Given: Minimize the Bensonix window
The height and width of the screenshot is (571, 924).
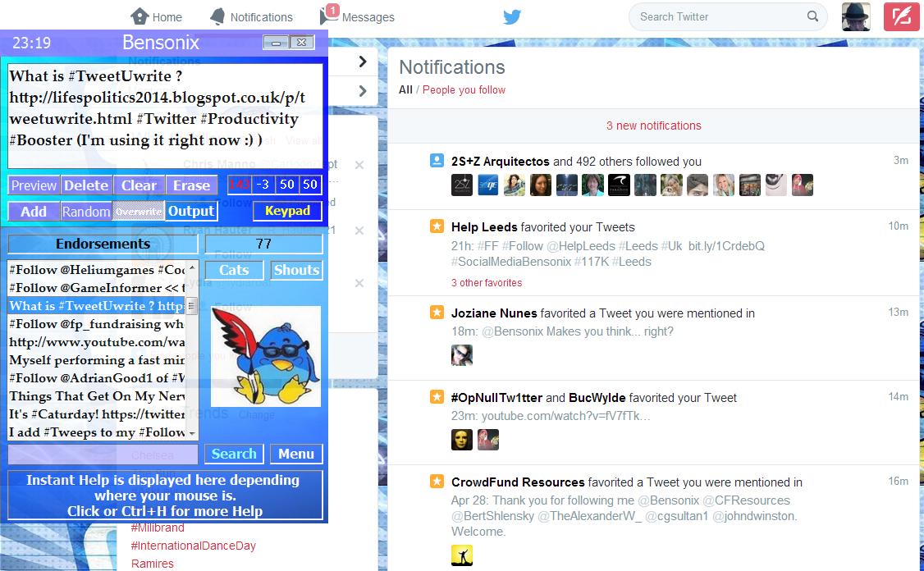Looking at the screenshot, I should tap(276, 43).
